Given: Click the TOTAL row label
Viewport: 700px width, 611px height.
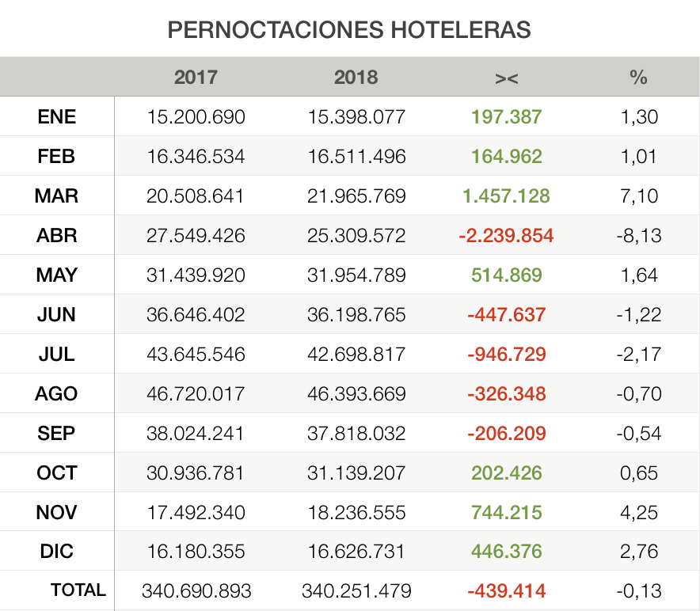Looking at the screenshot, I should [x=78, y=590].
